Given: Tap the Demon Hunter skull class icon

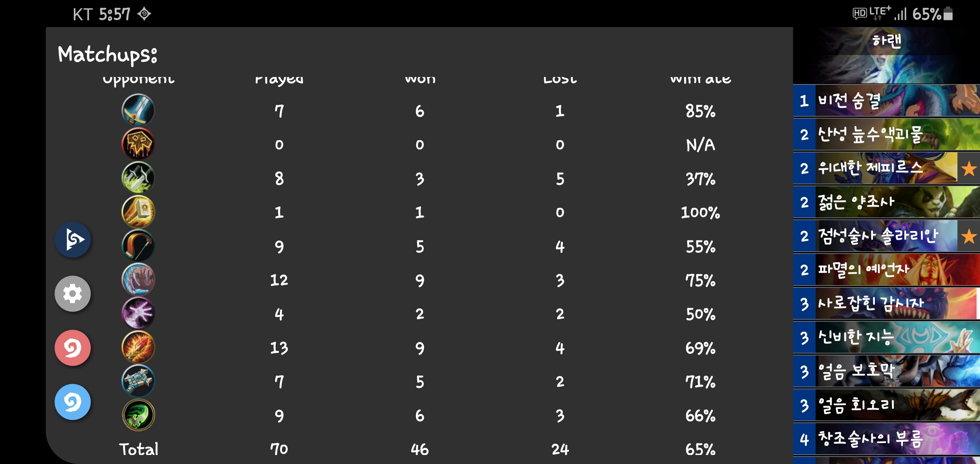Looking at the screenshot, I should 138,144.
